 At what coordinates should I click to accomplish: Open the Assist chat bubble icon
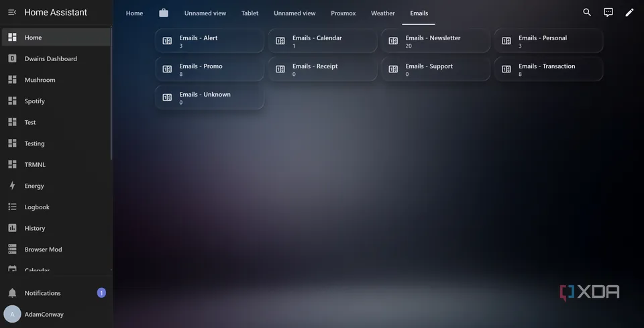pyautogui.click(x=608, y=13)
